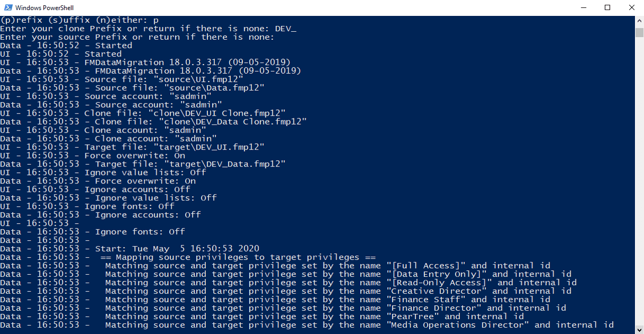644x334 pixels.
Task: Click the Windows PowerShell title bar text
Action: (45, 8)
